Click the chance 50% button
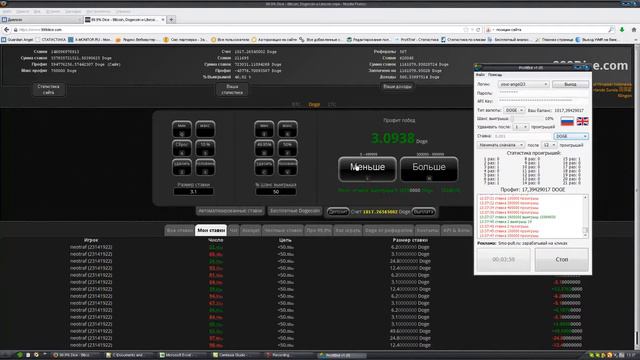Screen dimensions: 640x360 point(287,148)
